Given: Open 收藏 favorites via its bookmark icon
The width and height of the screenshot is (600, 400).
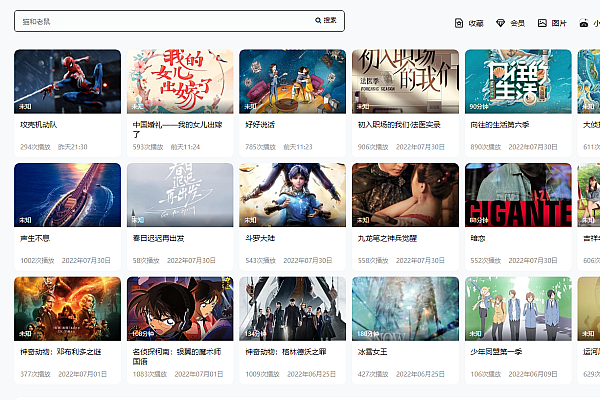Looking at the screenshot, I should pyautogui.click(x=459, y=23).
